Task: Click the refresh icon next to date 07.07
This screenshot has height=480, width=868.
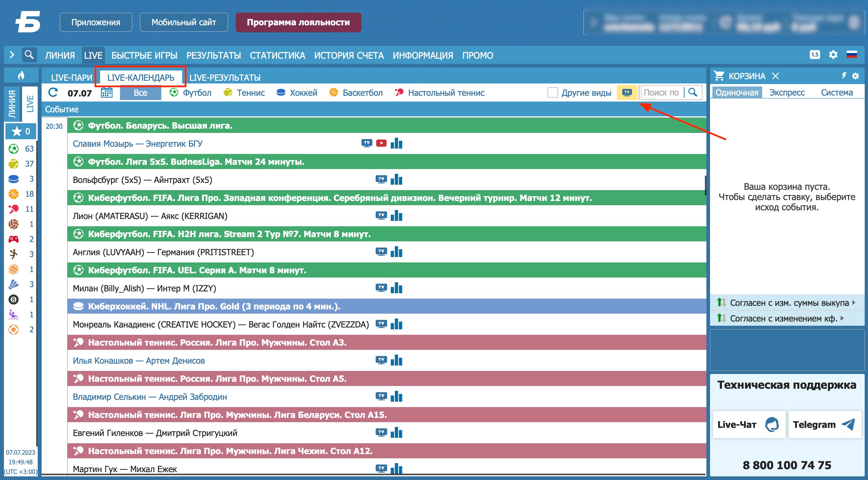Action: click(x=53, y=92)
